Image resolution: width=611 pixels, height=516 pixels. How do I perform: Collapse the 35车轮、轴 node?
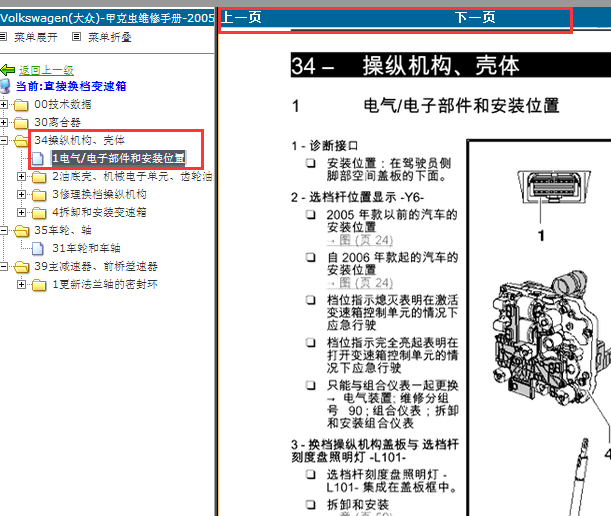[4, 230]
